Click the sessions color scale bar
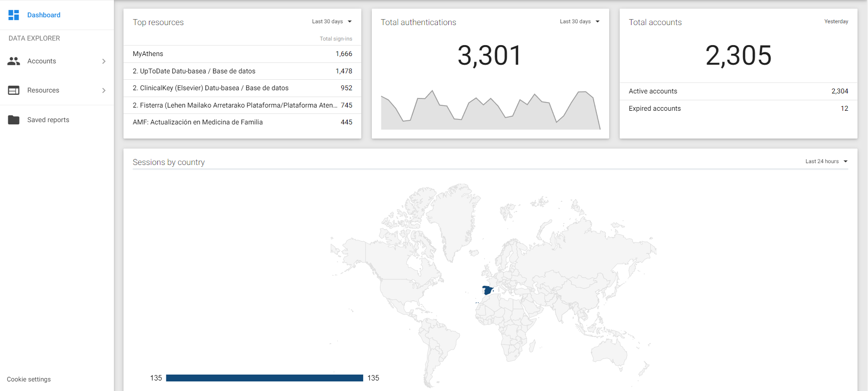The image size is (868, 391). (264, 378)
